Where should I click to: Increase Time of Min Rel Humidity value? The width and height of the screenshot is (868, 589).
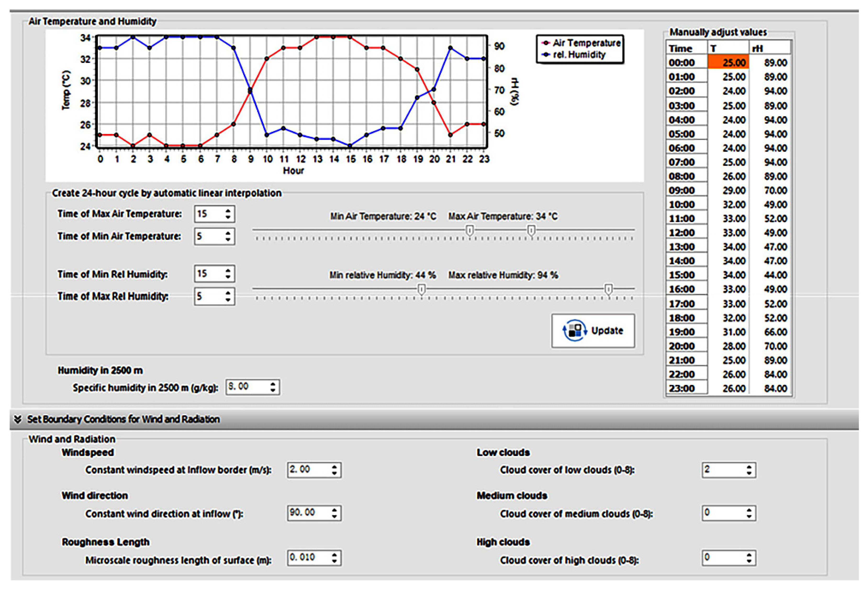[x=228, y=271]
